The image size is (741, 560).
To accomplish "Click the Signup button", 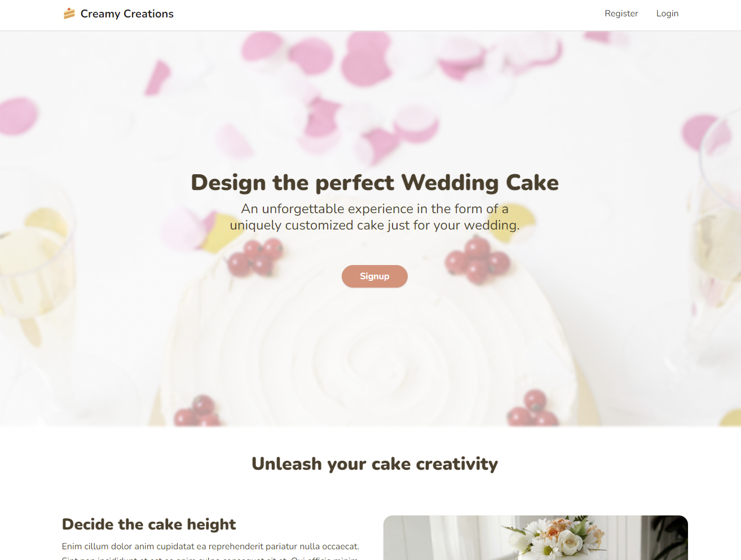I will [x=374, y=276].
